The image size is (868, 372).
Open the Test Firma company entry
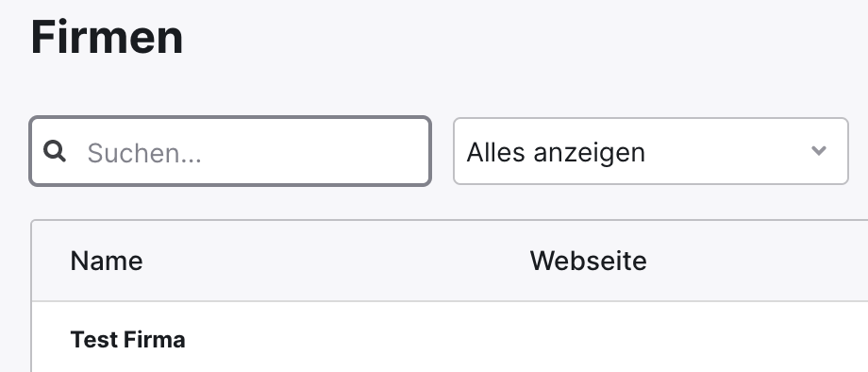click(128, 339)
